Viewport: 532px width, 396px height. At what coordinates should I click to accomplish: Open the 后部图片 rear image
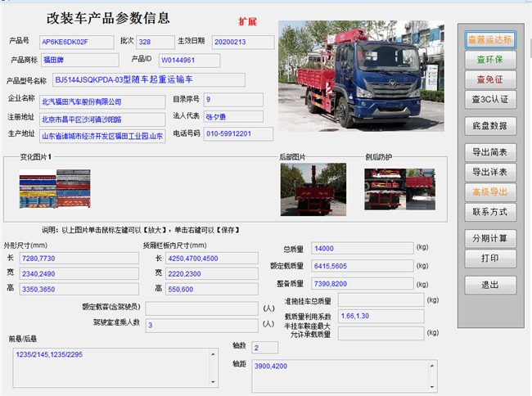pos(301,187)
